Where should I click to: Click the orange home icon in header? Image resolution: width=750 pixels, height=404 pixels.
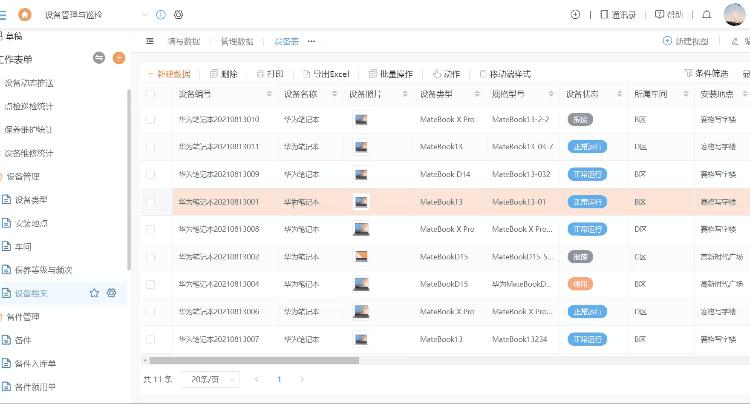point(24,15)
